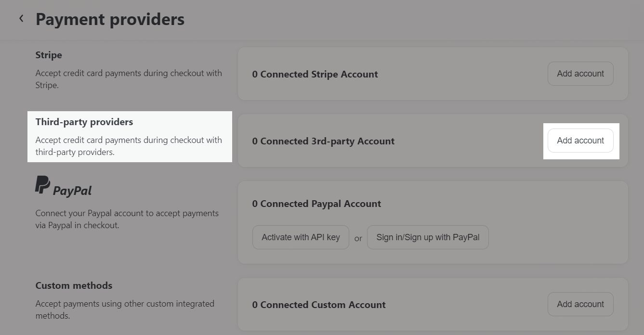The height and width of the screenshot is (335, 644).
Task: Click the Third-party providers heading
Action: 84,122
